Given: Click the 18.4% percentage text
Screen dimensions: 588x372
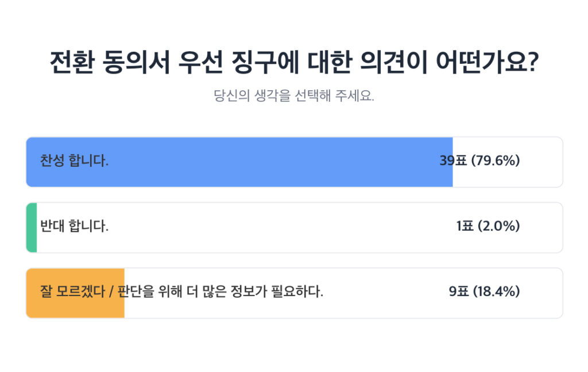Looking at the screenshot, I should click(x=496, y=292).
